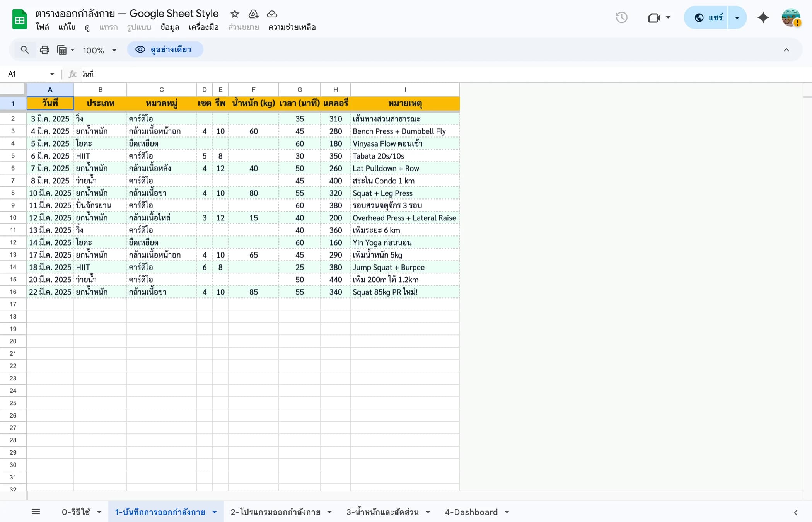The height and width of the screenshot is (522, 812).
Task: Open version history with the clock icon
Action: click(621, 17)
